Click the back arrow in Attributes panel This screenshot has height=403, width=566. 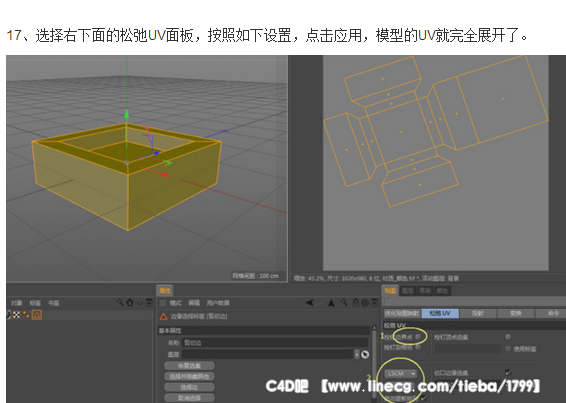click(x=309, y=303)
